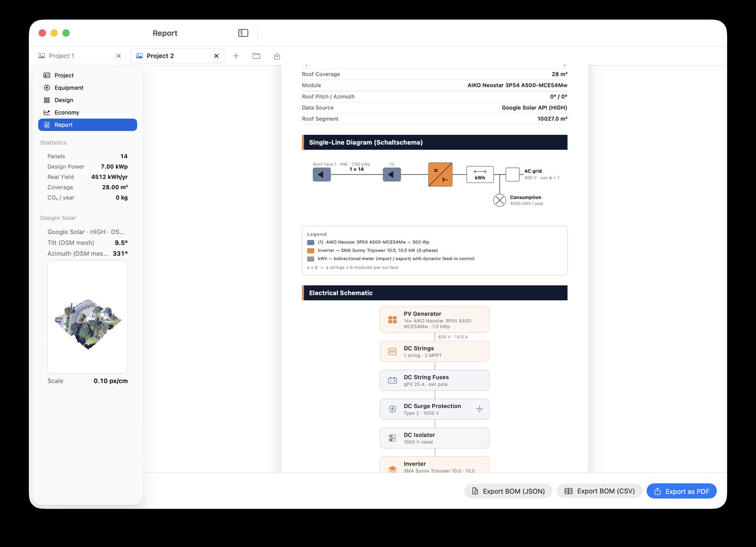Click the Roof Face 1 module symbol
This screenshot has height=547, width=756.
pos(322,174)
